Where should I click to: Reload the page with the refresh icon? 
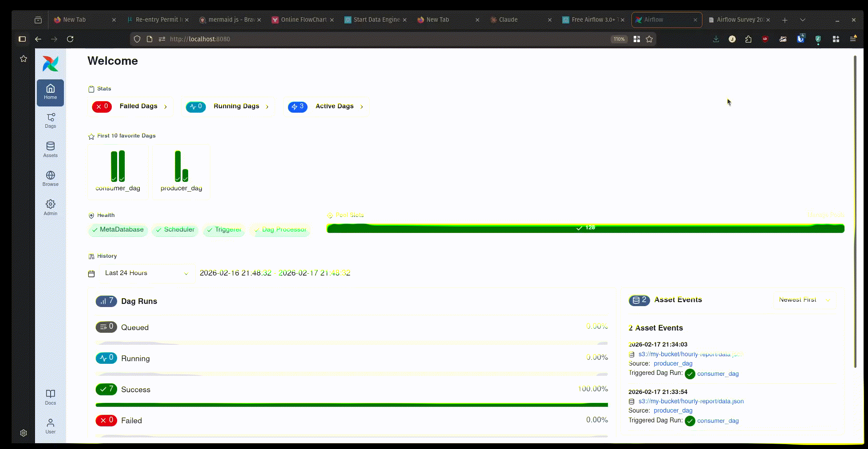[x=70, y=39]
